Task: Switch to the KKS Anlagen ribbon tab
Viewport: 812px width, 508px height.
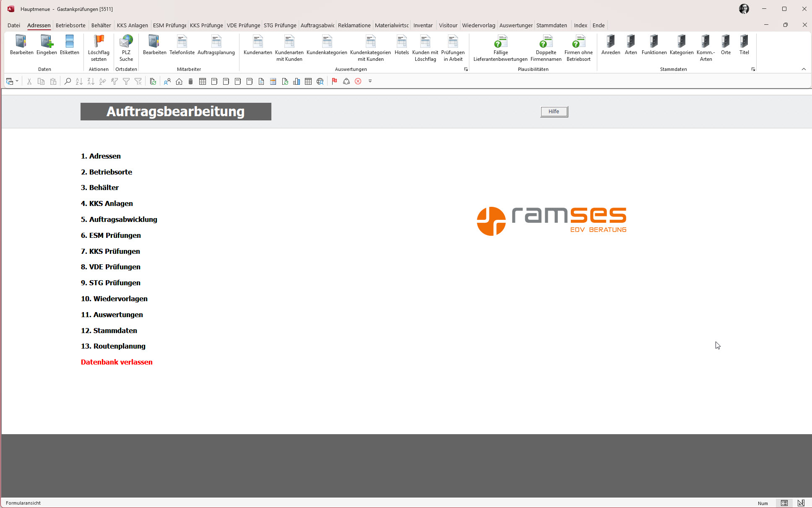Action: pyautogui.click(x=133, y=25)
